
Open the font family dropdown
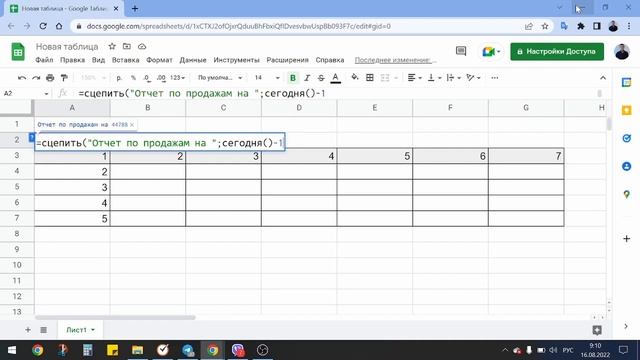pos(220,78)
